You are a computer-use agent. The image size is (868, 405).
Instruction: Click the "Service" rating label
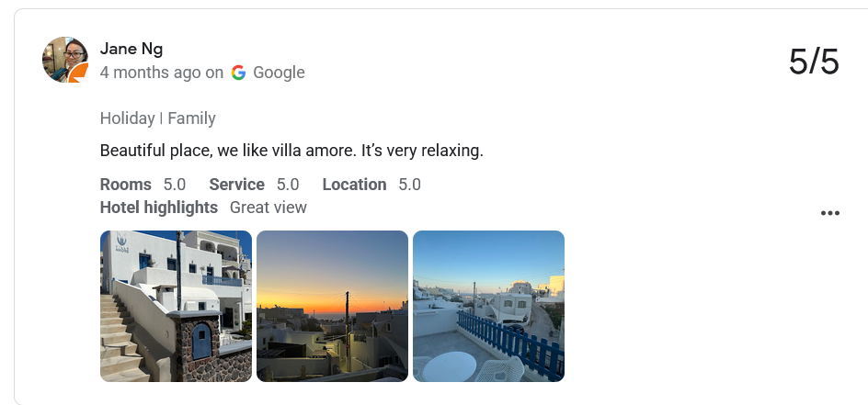(236, 185)
